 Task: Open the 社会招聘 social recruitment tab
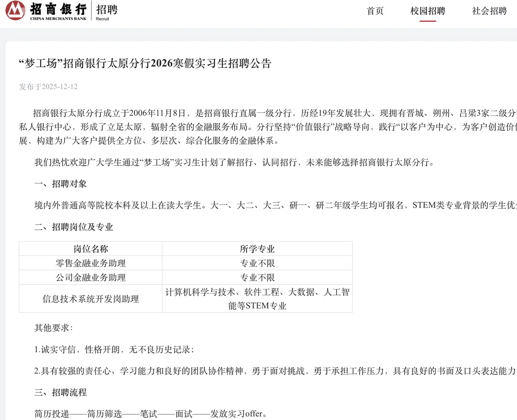tap(489, 12)
